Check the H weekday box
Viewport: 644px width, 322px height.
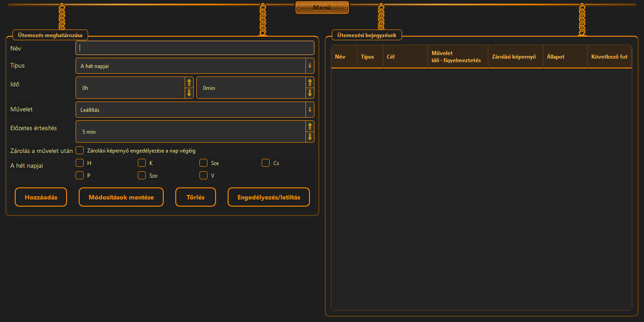[80, 163]
